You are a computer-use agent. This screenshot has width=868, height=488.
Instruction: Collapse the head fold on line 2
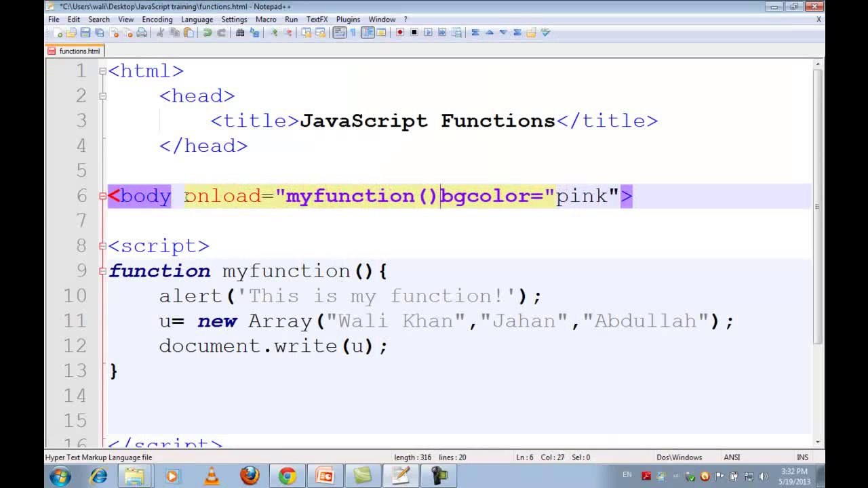click(x=103, y=96)
